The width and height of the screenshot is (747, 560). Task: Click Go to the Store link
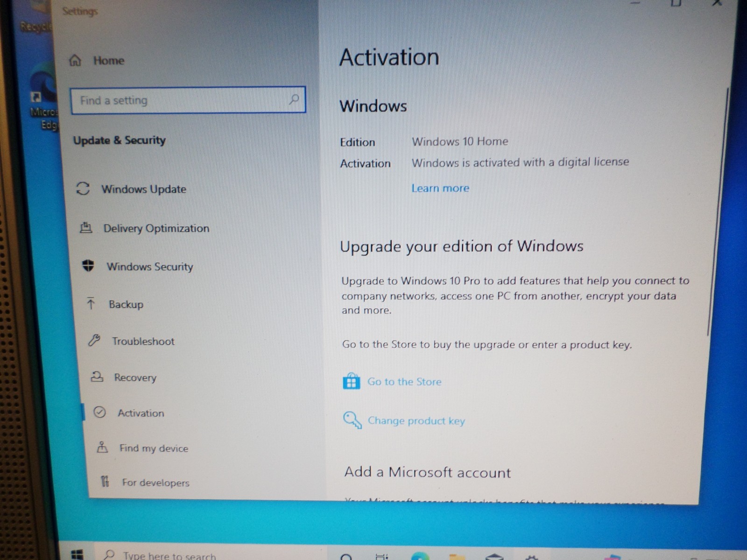[x=404, y=382]
